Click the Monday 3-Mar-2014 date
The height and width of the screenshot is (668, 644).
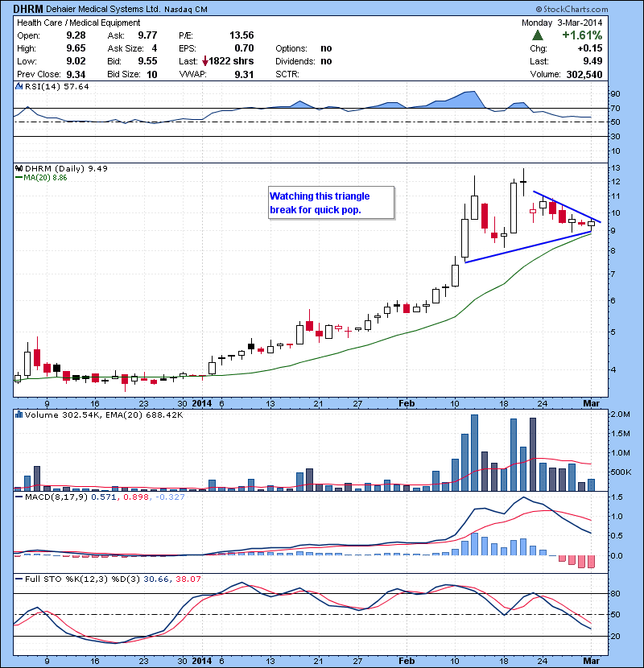pos(562,23)
